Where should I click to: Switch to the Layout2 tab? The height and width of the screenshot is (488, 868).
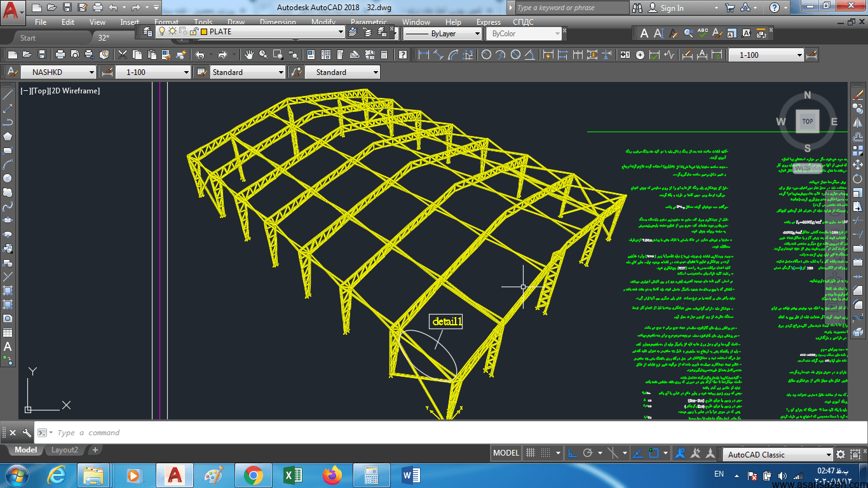pyautogui.click(x=65, y=450)
